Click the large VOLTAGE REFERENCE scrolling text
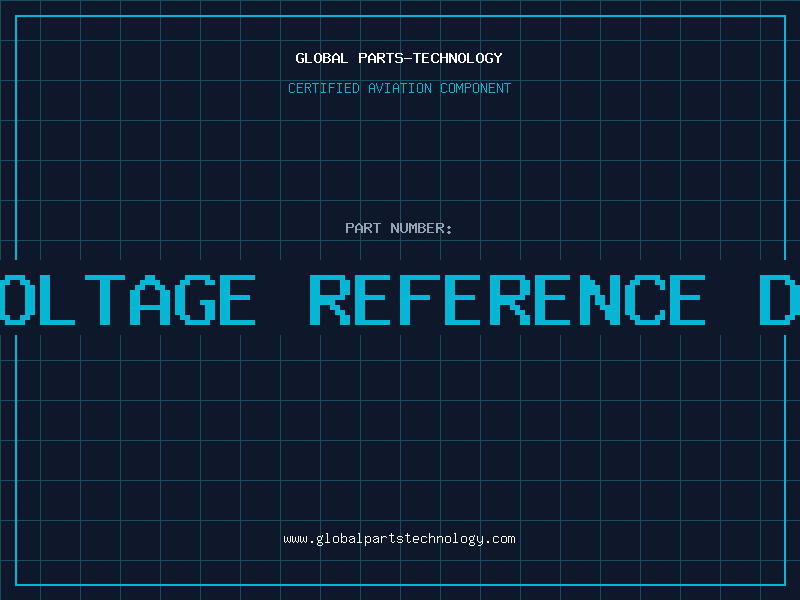 click(x=400, y=299)
